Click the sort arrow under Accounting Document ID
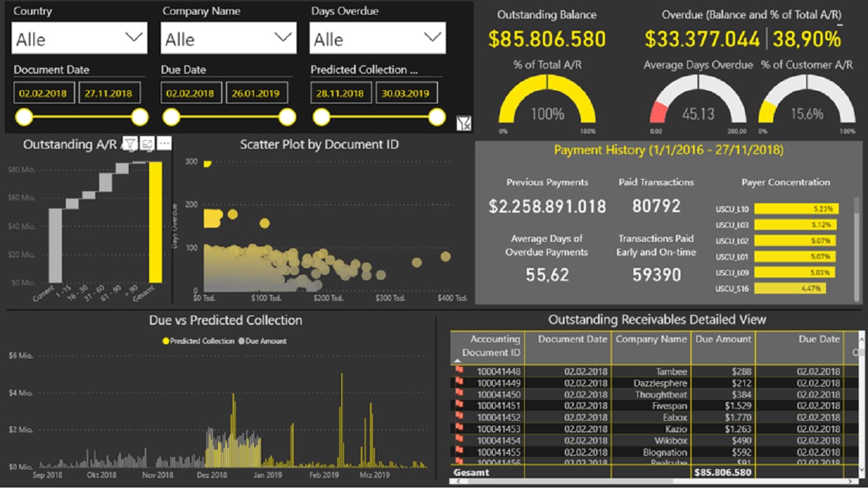This screenshot has width=868, height=488. coord(457,361)
